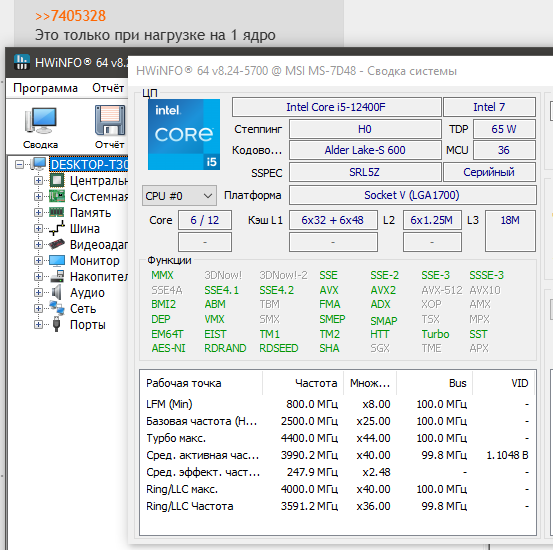Click the Socket V (LGA1700) platform field
553x550 pixels.
pyautogui.click(x=412, y=195)
